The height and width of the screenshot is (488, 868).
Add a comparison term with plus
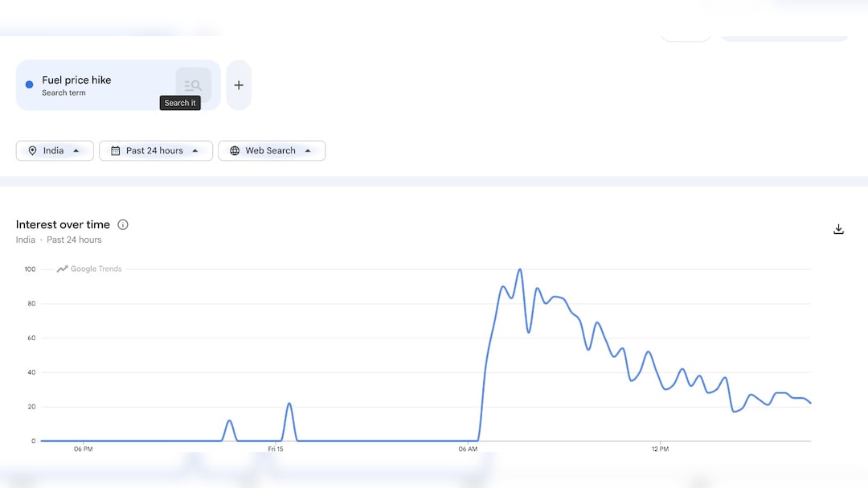(x=239, y=85)
